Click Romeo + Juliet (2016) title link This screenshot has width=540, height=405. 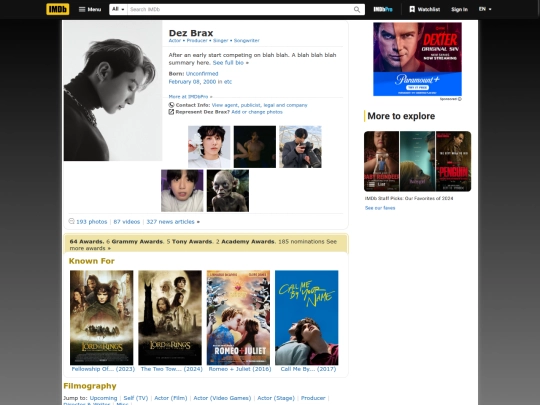pyautogui.click(x=240, y=369)
